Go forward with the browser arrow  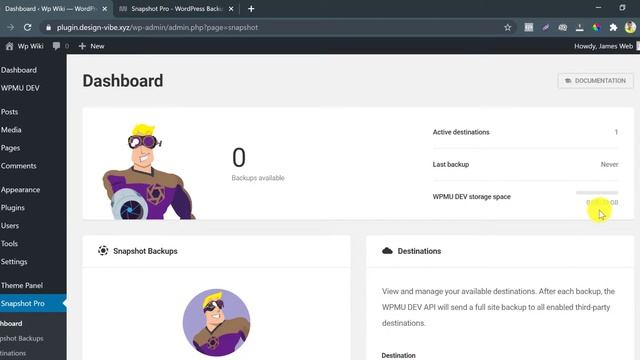click(x=11, y=27)
